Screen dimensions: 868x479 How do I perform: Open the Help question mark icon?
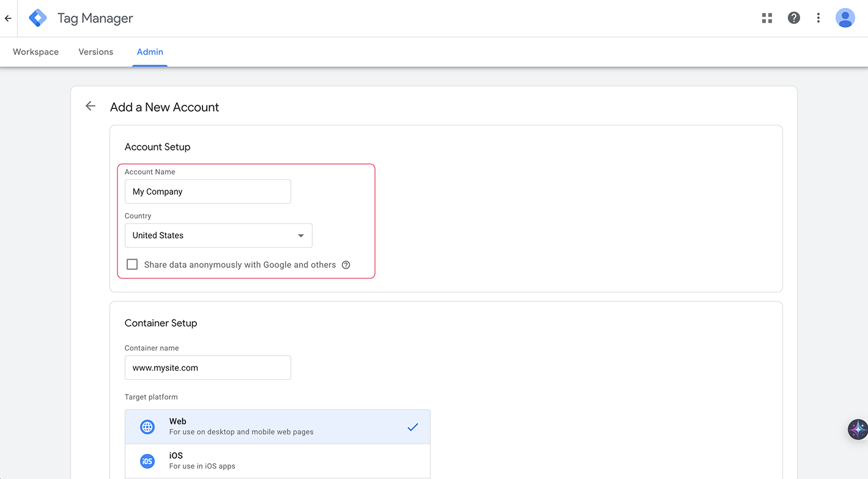(794, 18)
